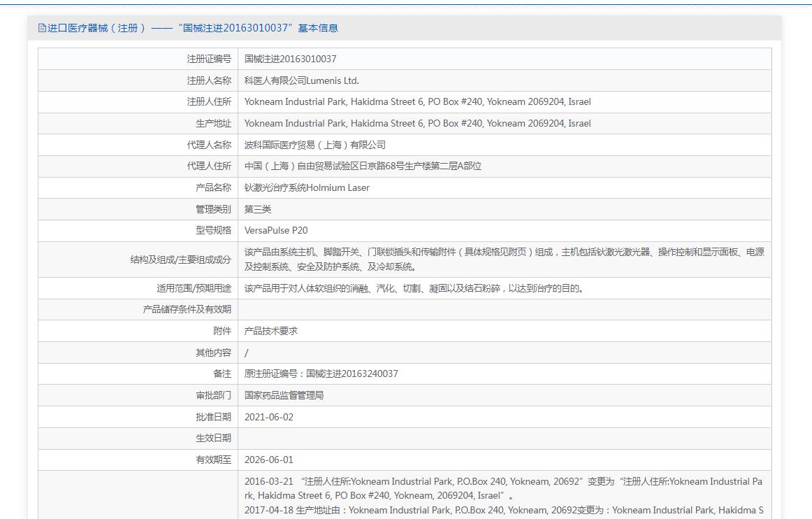Select agent name 波科国际医疗贸易（上海）有限公司
This screenshot has width=812, height=519.
[x=314, y=145]
